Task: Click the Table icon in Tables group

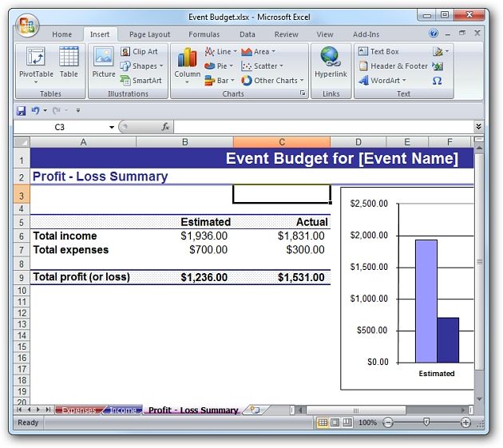Action: tap(69, 63)
